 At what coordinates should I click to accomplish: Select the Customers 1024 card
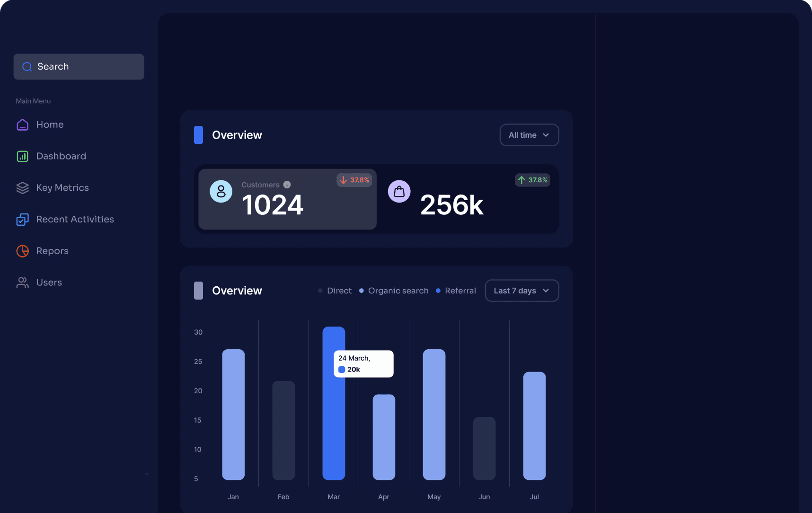[x=287, y=199]
